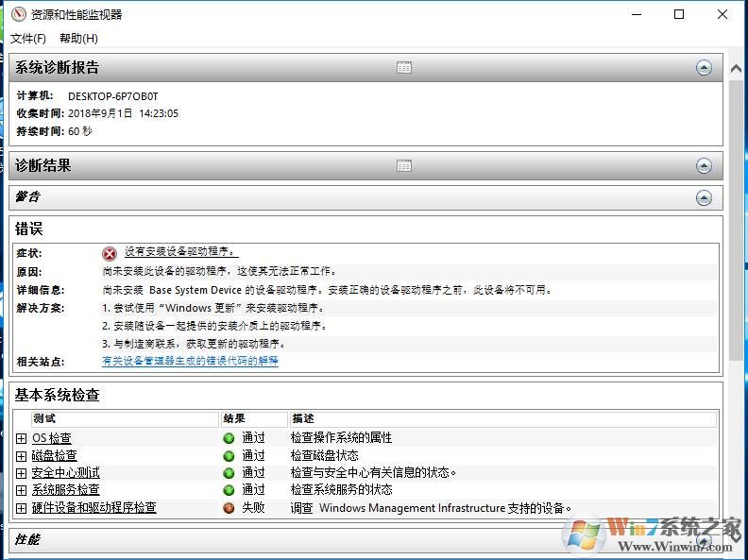Click the app icon in the title bar
This screenshot has height=560, width=748.
[x=16, y=14]
